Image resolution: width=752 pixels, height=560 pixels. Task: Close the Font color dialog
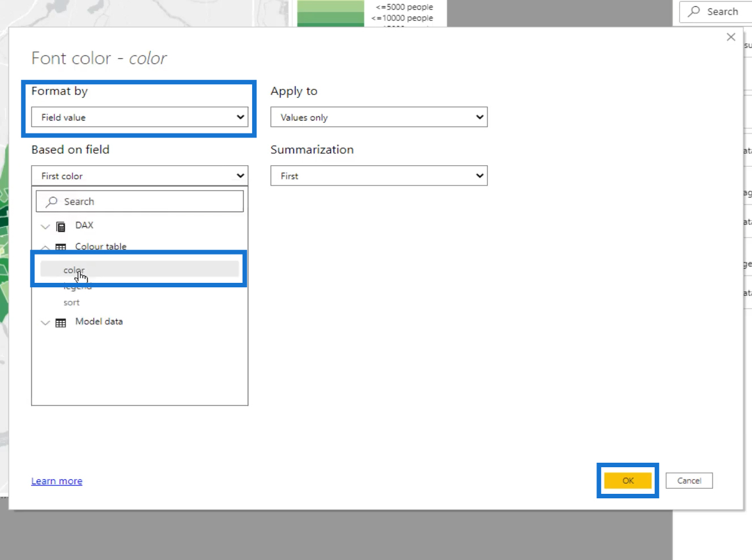(x=731, y=37)
